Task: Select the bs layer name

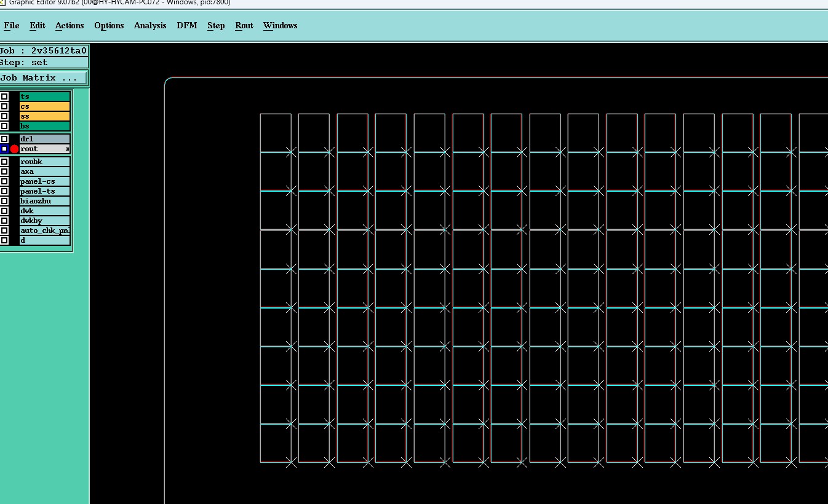Action: coord(45,126)
